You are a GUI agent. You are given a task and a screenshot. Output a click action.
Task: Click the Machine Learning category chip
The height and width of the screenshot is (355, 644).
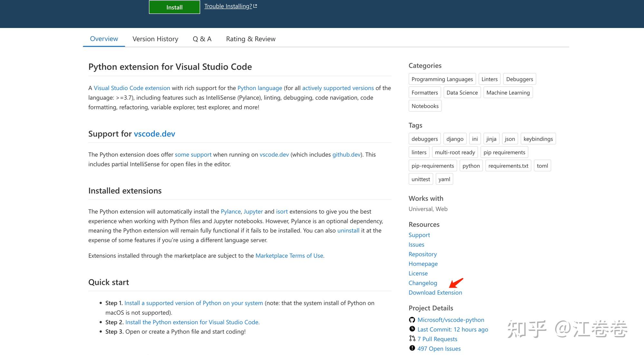point(508,92)
